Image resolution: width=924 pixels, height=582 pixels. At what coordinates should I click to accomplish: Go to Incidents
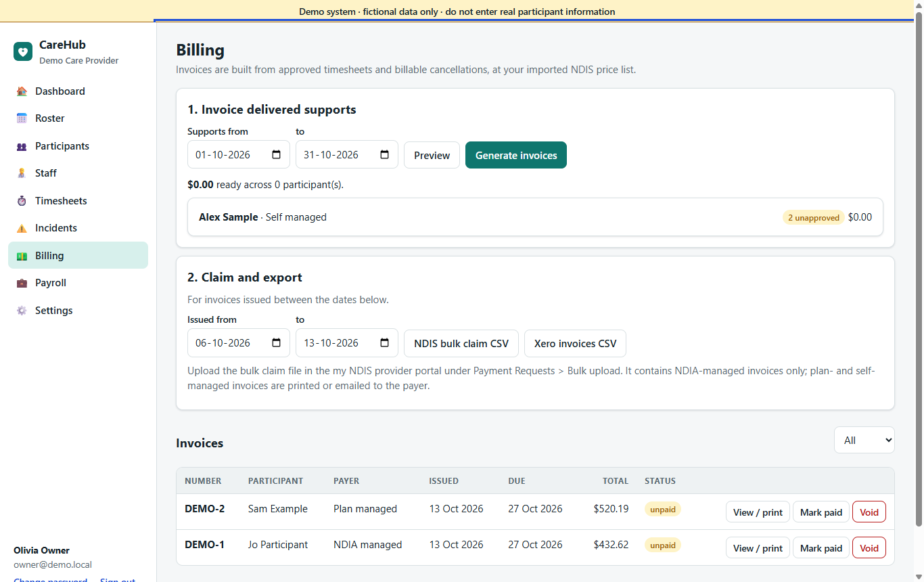pos(78,228)
